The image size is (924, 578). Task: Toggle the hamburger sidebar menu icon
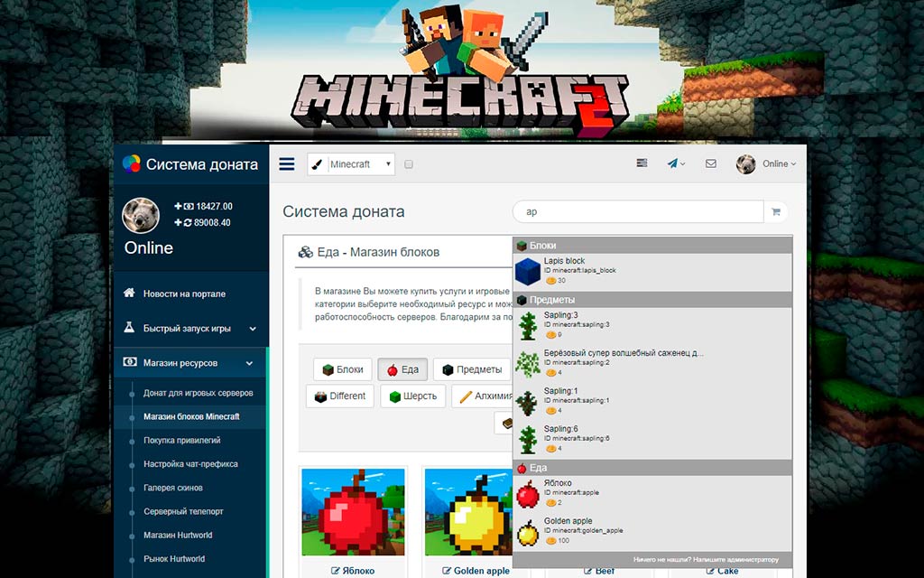(x=286, y=163)
